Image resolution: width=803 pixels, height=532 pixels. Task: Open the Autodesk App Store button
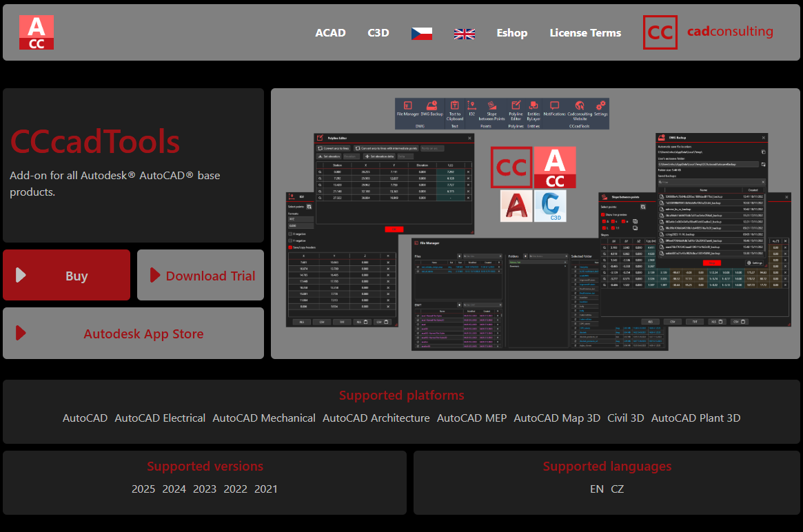pos(134,334)
